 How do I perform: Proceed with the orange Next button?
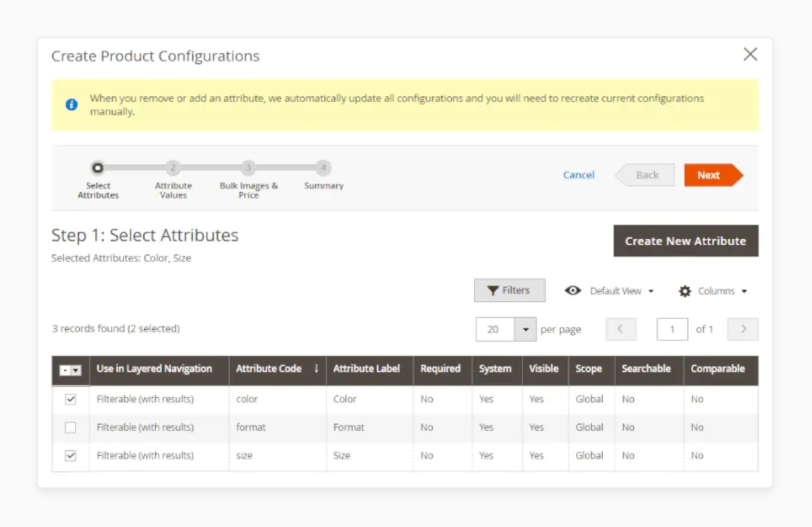[x=713, y=175]
